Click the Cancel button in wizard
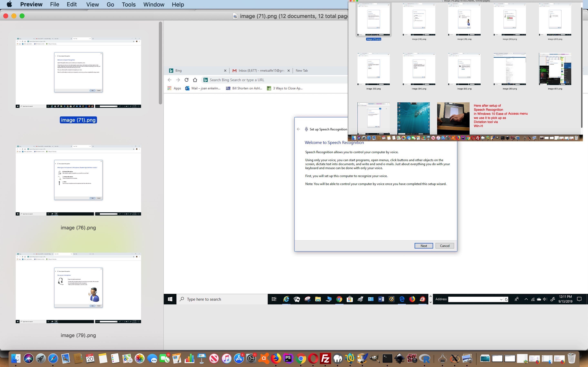The image size is (588, 367). point(444,246)
